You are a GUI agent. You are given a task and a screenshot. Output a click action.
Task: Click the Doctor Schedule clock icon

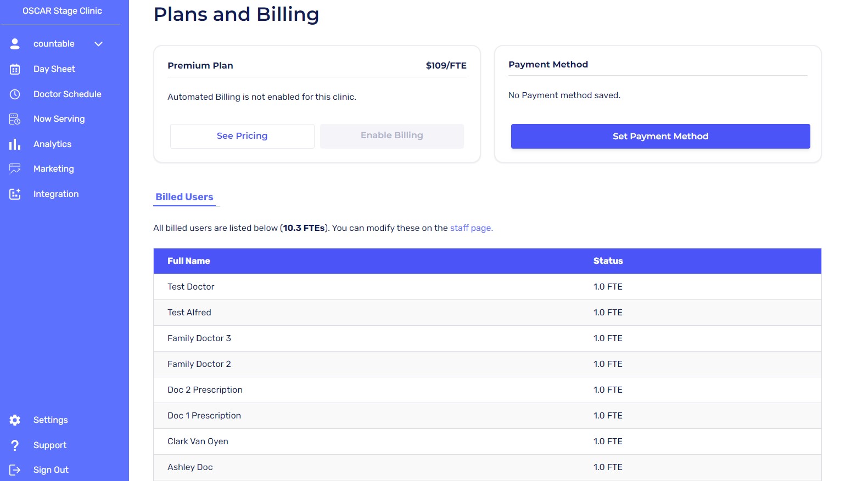[15, 94]
